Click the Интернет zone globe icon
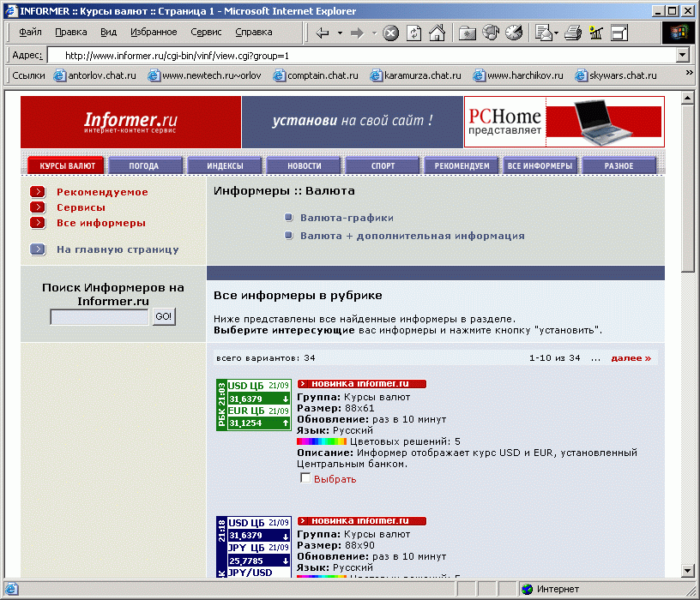Screen dimensions: 700x600 (528, 589)
